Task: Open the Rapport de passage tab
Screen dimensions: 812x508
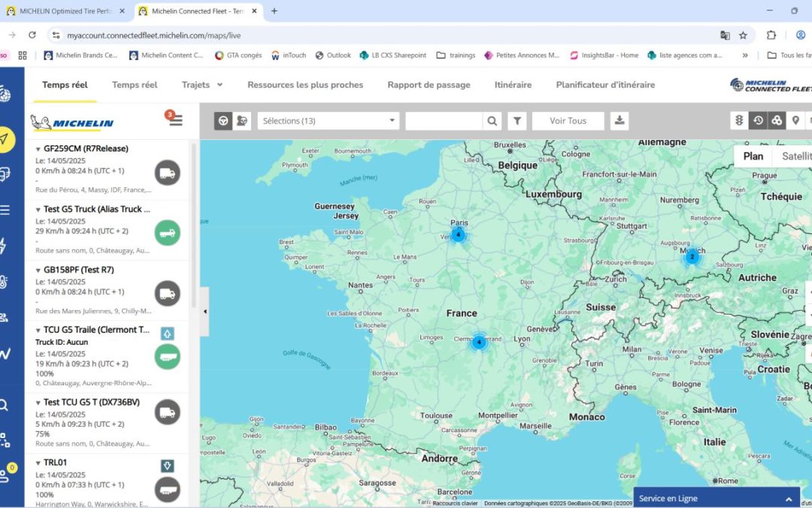Action: point(429,84)
